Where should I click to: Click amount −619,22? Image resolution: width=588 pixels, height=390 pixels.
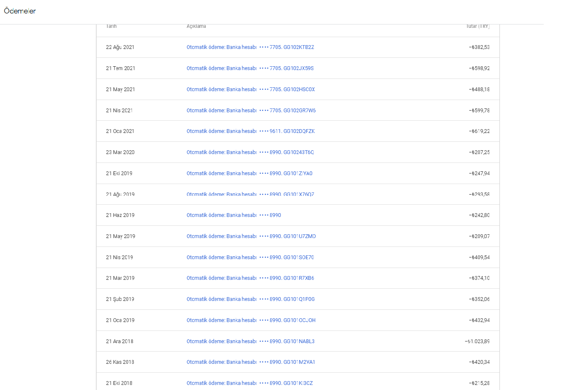tap(479, 131)
